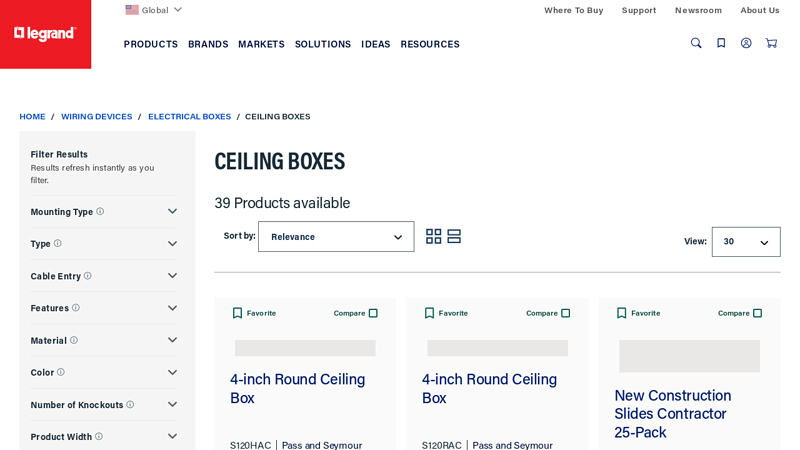Open the MARKETS menu
The height and width of the screenshot is (450, 800).
(261, 44)
